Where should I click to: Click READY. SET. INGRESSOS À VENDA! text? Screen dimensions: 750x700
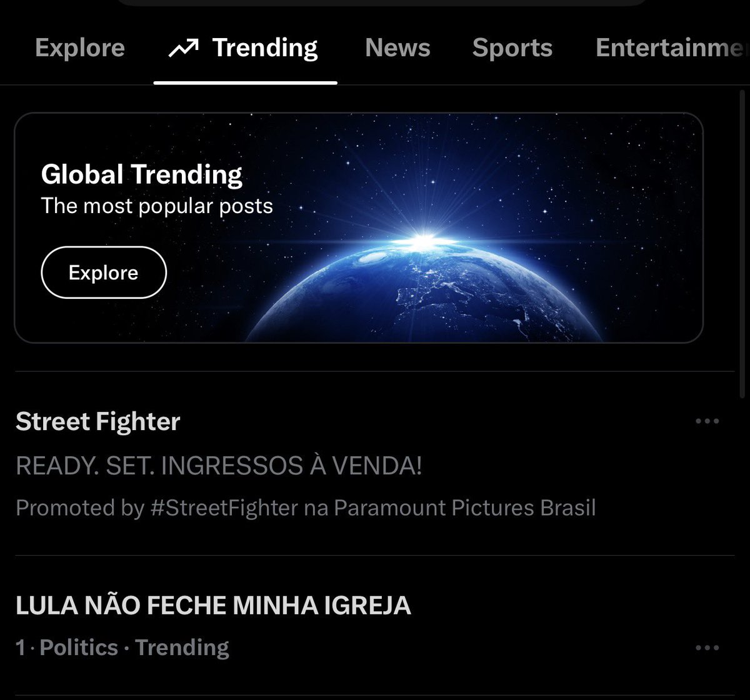[219, 466]
